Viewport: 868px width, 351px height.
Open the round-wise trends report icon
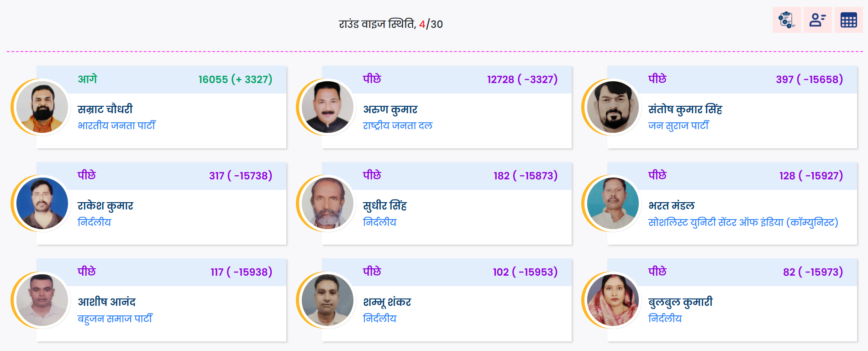(x=787, y=20)
